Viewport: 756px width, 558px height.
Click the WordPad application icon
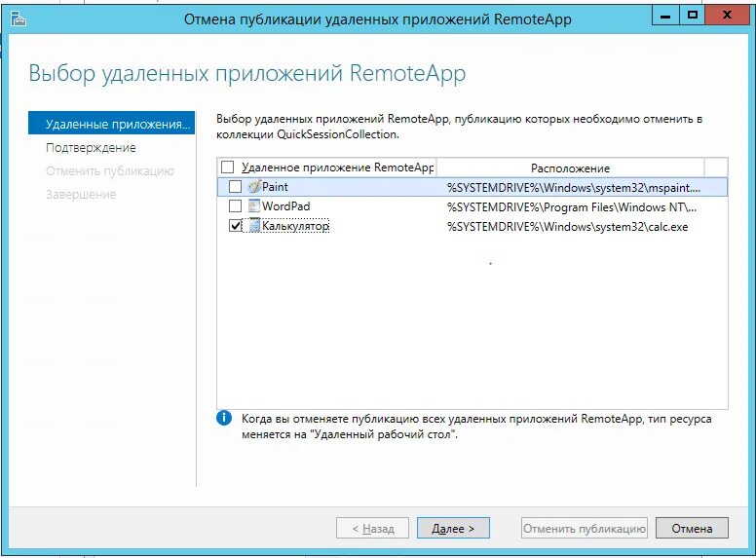pos(254,206)
